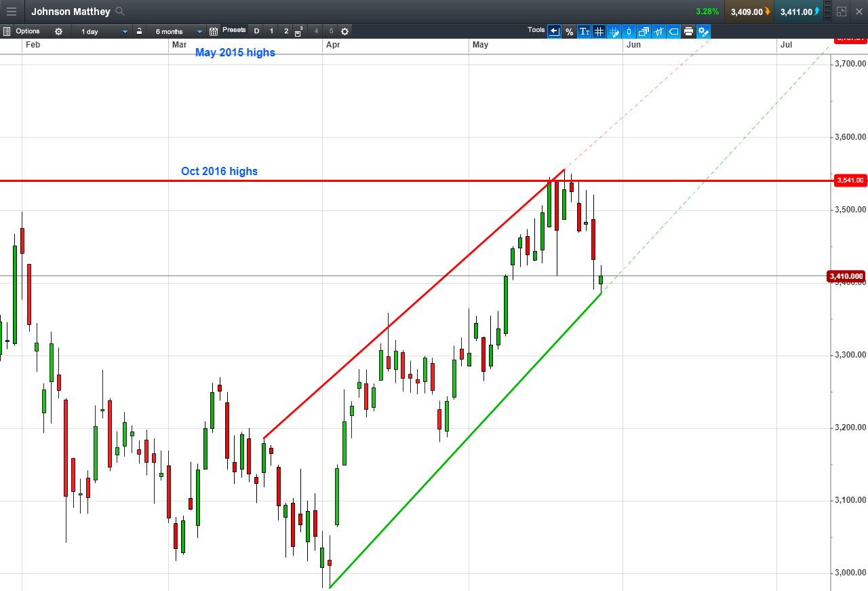The width and height of the screenshot is (868, 591).
Task: Open chart settings gear next to Options
Action: (58, 31)
